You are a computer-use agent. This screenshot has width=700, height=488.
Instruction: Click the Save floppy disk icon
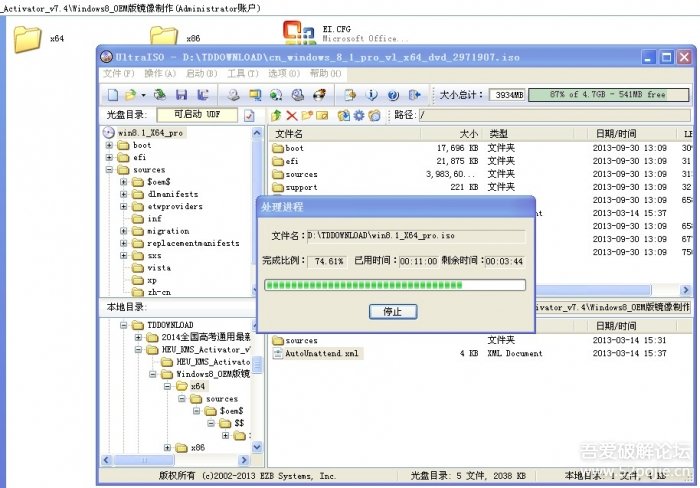click(181, 95)
